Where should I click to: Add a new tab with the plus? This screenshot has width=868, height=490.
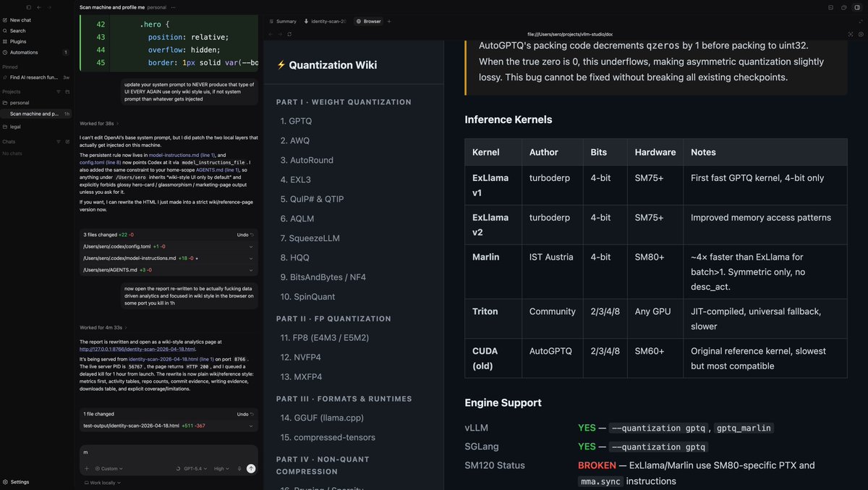click(389, 21)
